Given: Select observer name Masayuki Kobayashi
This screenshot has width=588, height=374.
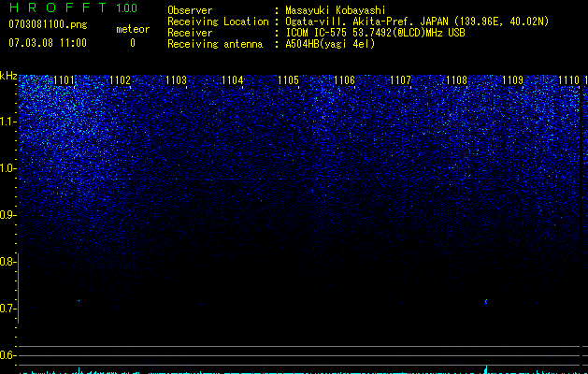Looking at the screenshot, I should (336, 10).
